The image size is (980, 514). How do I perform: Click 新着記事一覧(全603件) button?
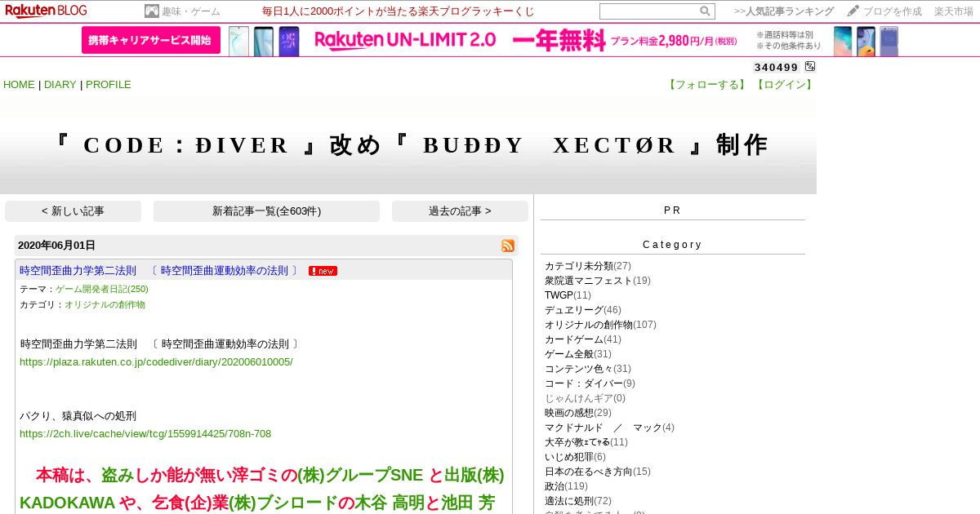[x=266, y=211]
